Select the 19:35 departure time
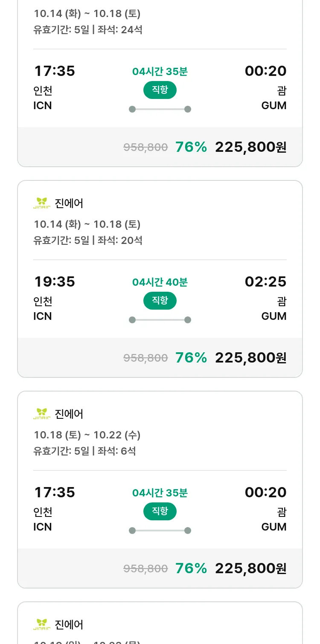Screen dimensions: 320x644 pyautogui.click(x=55, y=281)
